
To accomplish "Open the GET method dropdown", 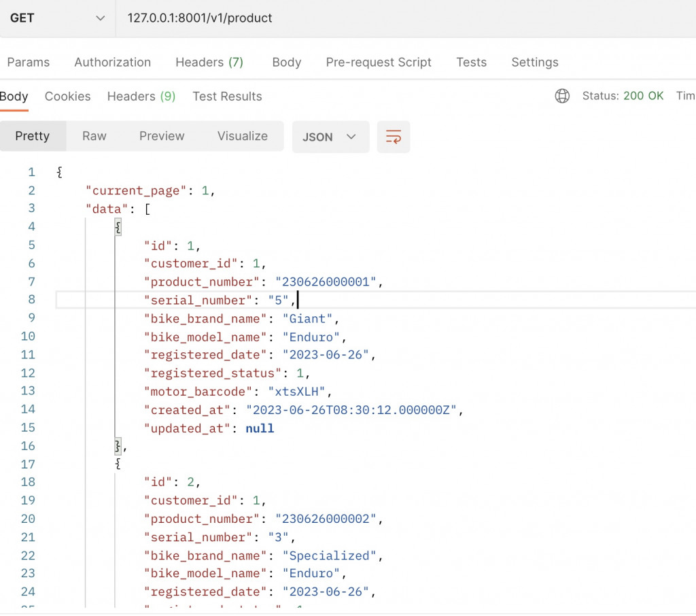I will [57, 18].
